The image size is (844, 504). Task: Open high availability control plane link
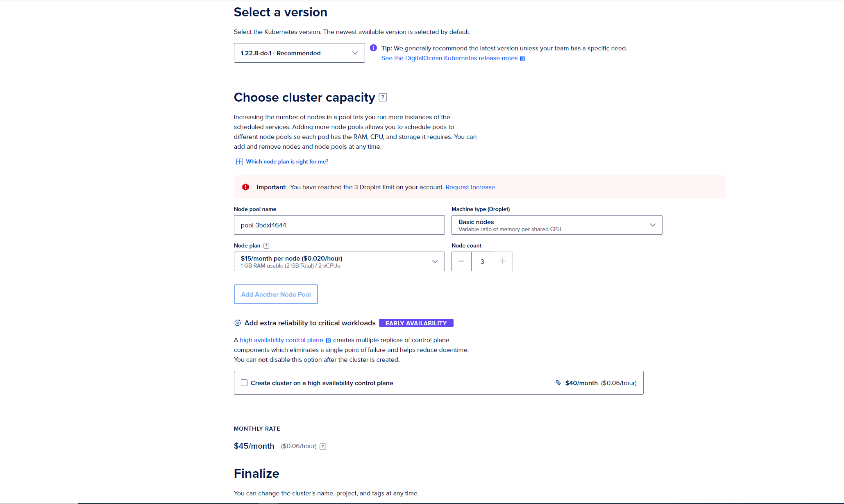(x=281, y=340)
